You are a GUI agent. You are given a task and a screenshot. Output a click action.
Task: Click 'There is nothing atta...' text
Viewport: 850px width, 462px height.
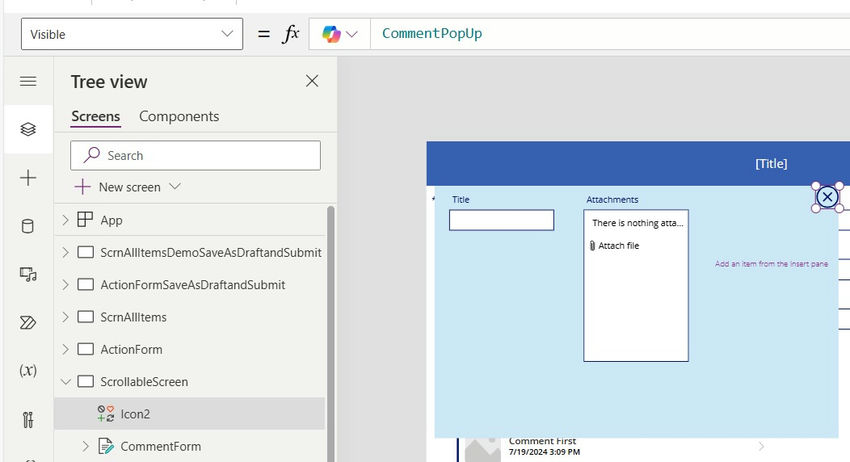[x=638, y=223]
